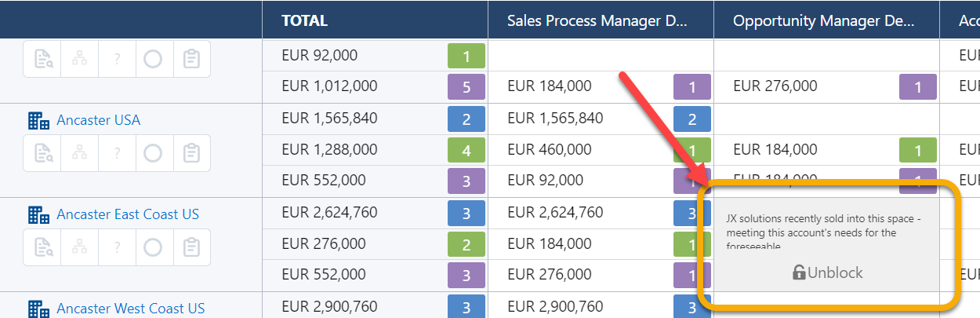Click the building icon beside Ancaster West Coast US

click(x=38, y=309)
